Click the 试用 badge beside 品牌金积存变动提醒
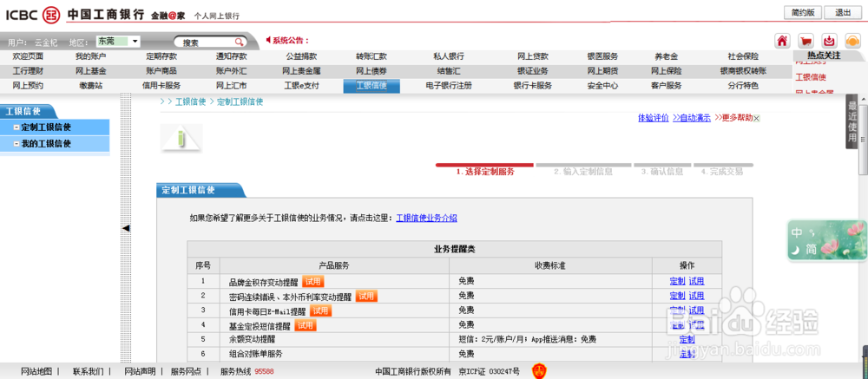Screen dimensions: 868x379 (x=312, y=282)
